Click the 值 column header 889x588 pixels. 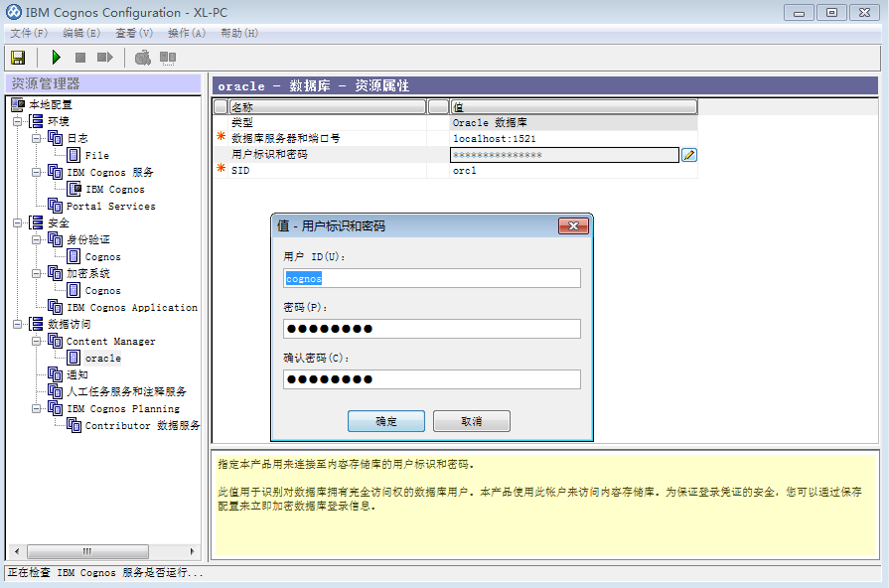(574, 106)
